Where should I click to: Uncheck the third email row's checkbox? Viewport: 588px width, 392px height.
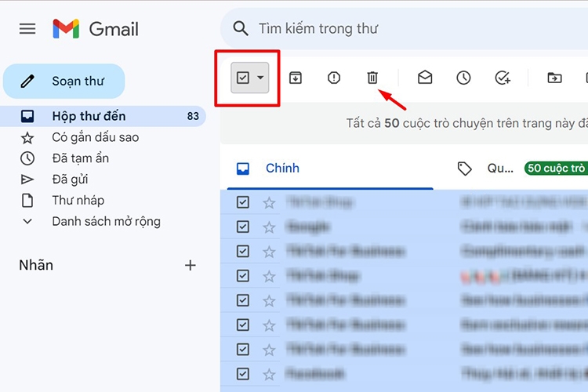[242, 251]
